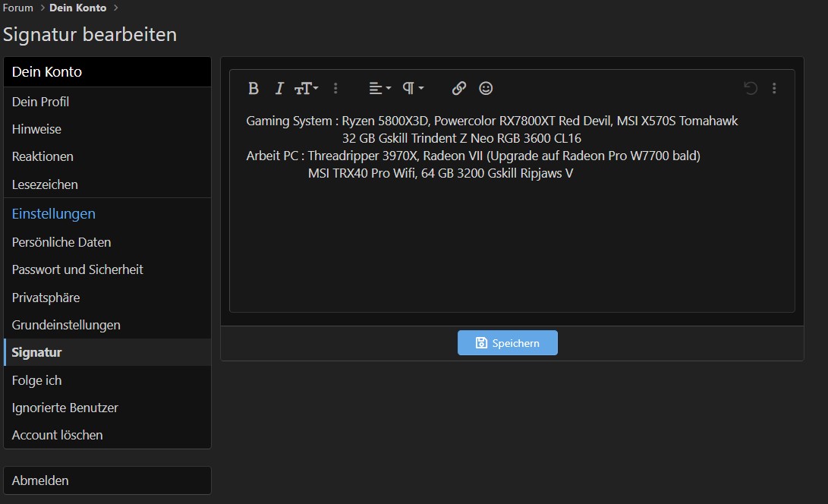Open Privatsphäre settings

[x=107, y=298]
